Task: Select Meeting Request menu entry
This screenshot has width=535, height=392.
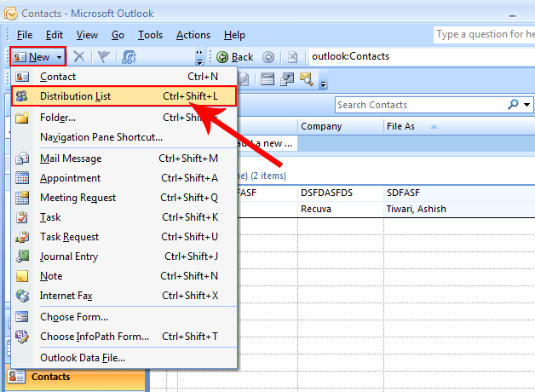Action: point(124,198)
